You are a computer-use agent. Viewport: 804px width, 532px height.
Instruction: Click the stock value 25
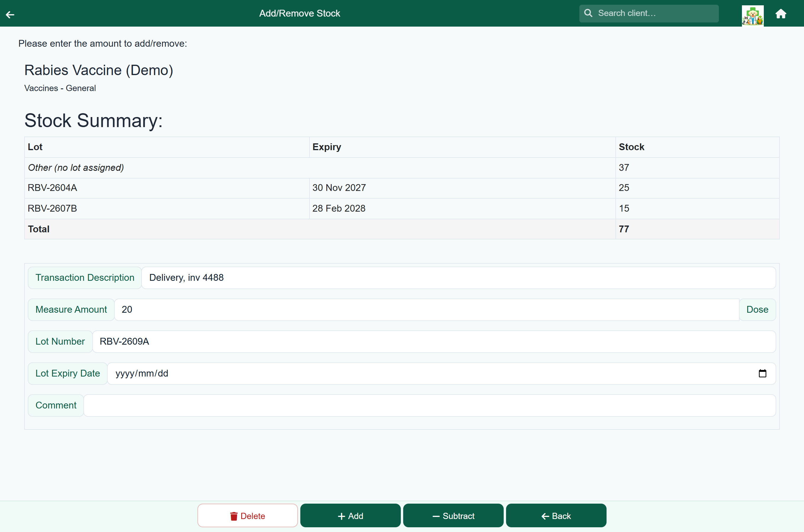[623, 188]
